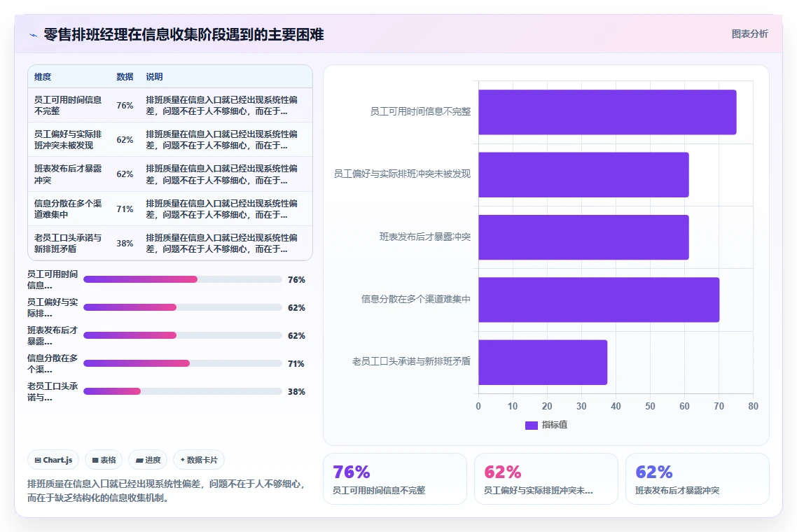
Task: Click the 76% value in the table
Action: pos(125,106)
